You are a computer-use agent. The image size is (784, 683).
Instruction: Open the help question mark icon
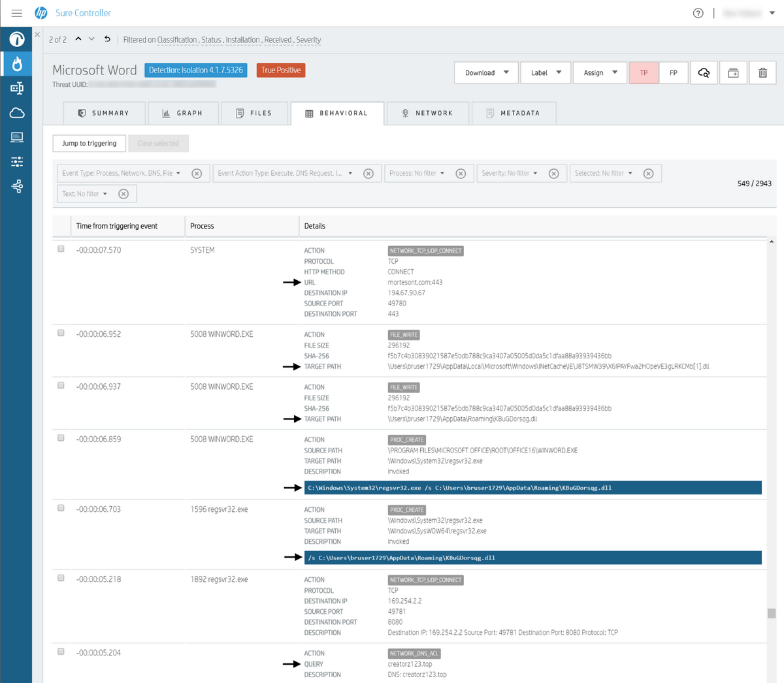pos(698,13)
